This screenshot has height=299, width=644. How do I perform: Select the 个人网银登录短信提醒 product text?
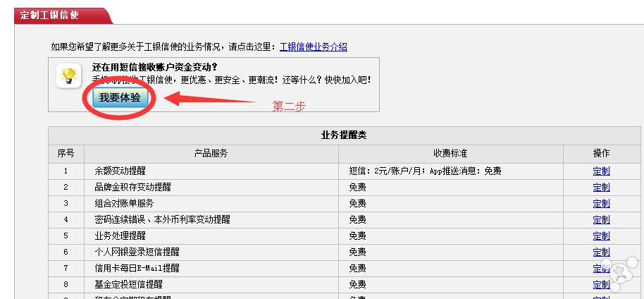(x=137, y=252)
